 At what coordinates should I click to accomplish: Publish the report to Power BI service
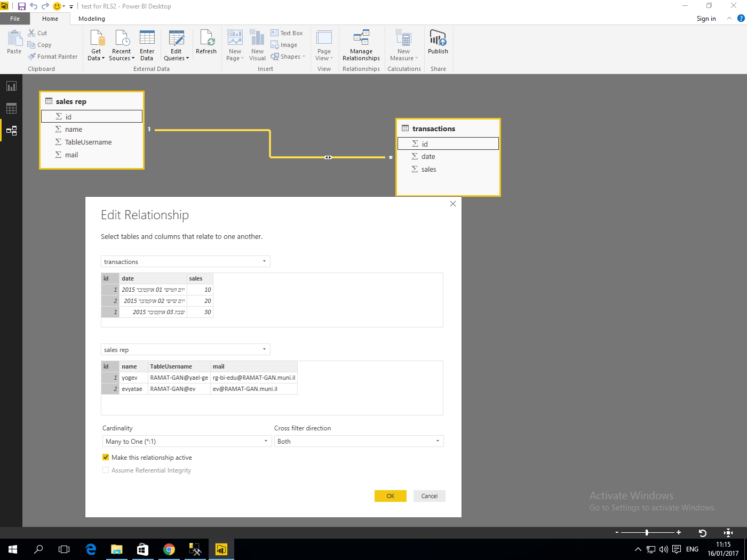438,45
